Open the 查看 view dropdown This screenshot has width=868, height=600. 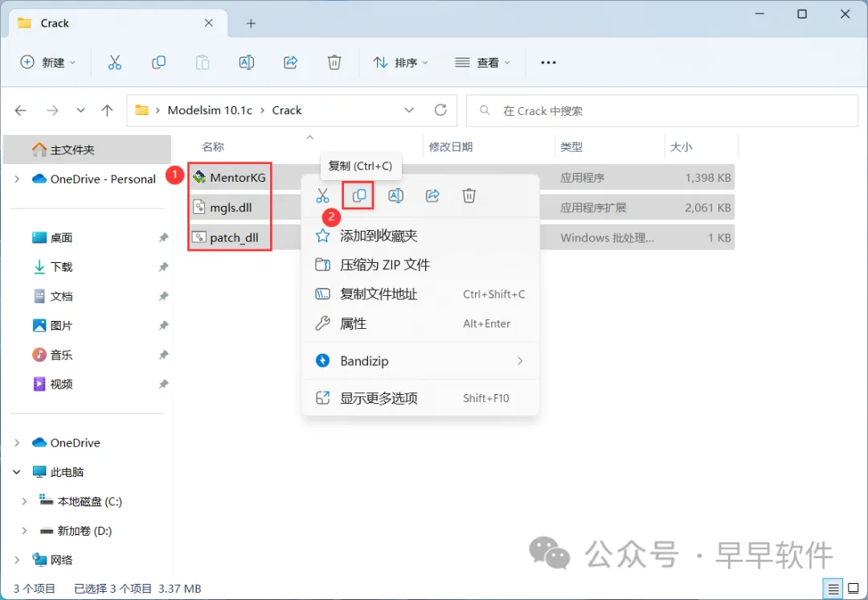482,63
